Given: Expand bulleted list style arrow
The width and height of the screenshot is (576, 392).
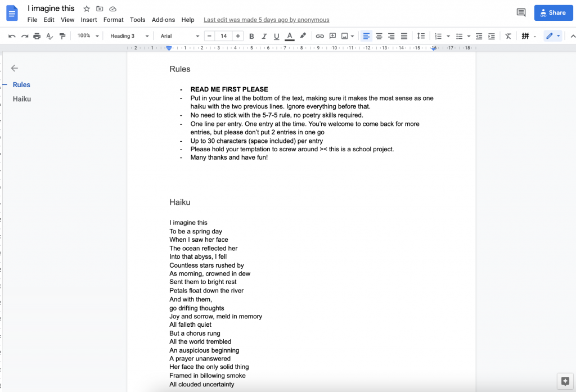Looking at the screenshot, I should [469, 36].
